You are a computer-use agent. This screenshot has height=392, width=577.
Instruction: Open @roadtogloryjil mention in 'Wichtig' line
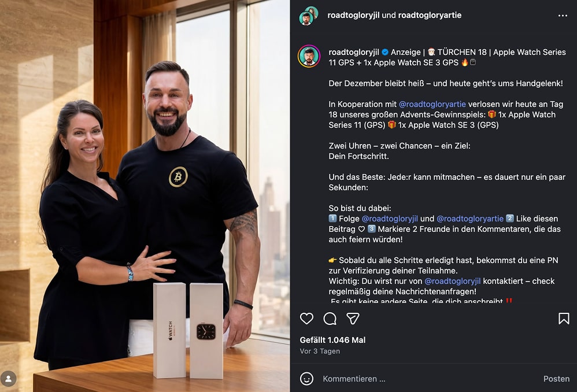pos(452,281)
